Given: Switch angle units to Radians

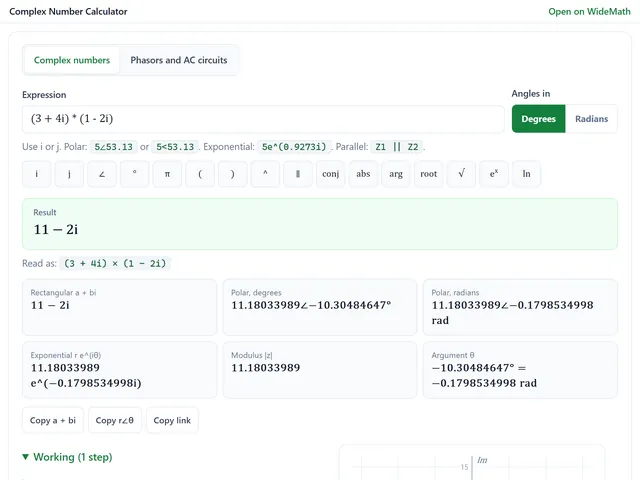Looking at the screenshot, I should pyautogui.click(x=591, y=119).
